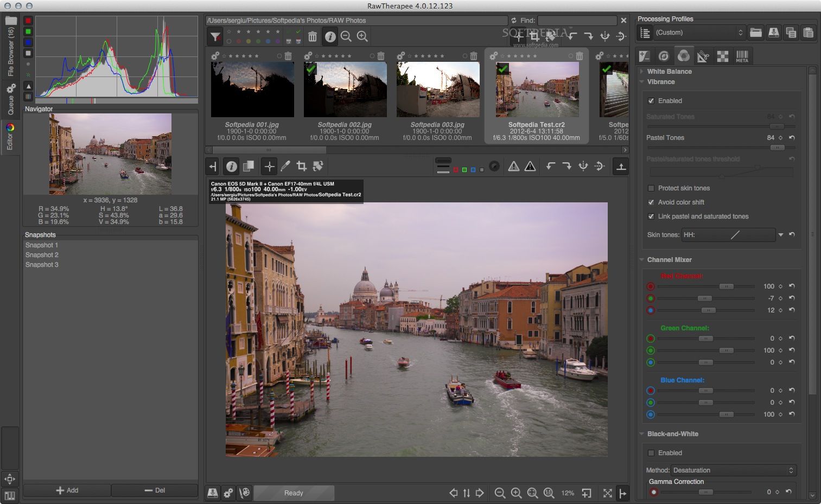
Task: Open the Processing Profiles (Custom) dropdown
Action: tap(699, 33)
